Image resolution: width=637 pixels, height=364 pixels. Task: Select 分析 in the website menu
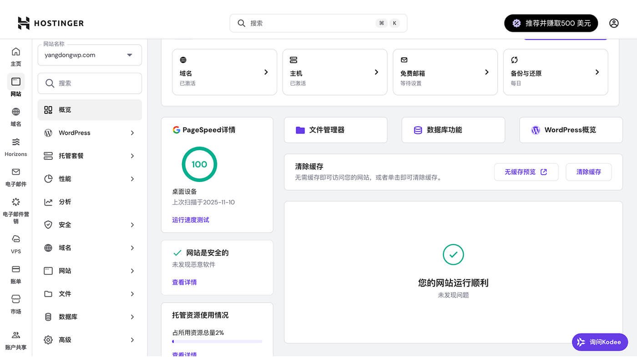tap(89, 202)
